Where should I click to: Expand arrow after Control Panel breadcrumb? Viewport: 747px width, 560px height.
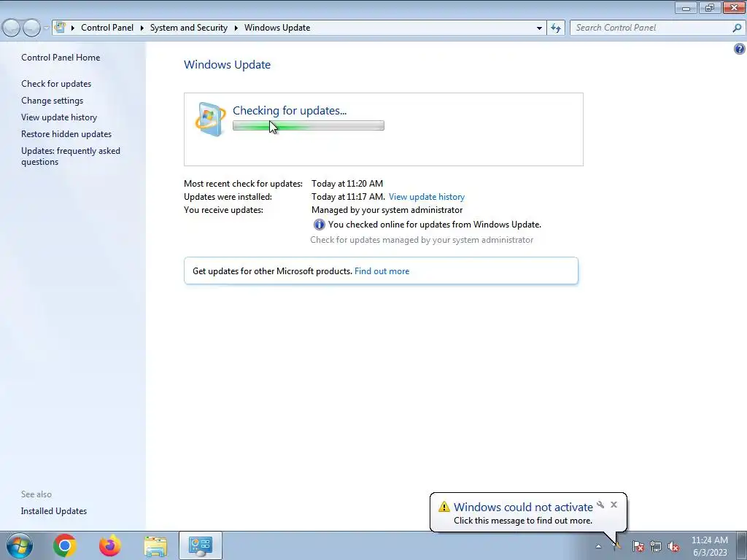(142, 28)
